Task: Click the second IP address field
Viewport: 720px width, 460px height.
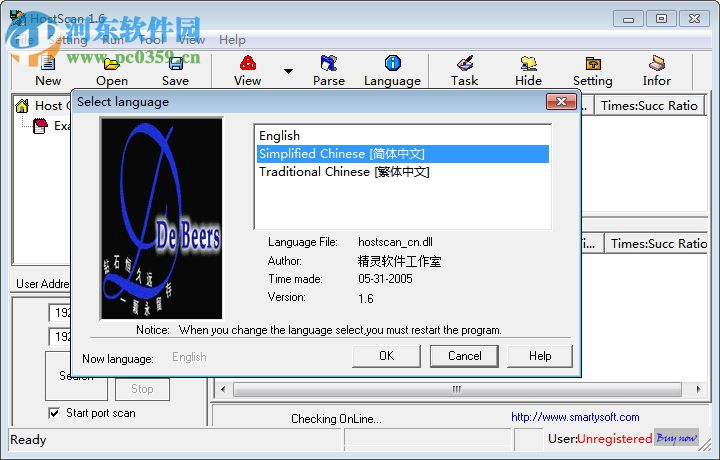Action: [x=60, y=337]
